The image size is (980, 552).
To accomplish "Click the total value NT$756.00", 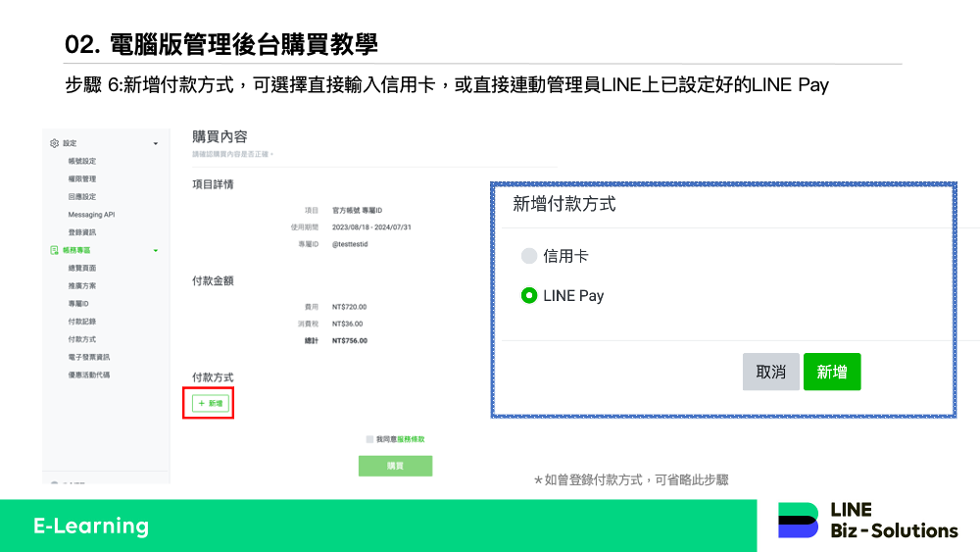I will (x=350, y=340).
